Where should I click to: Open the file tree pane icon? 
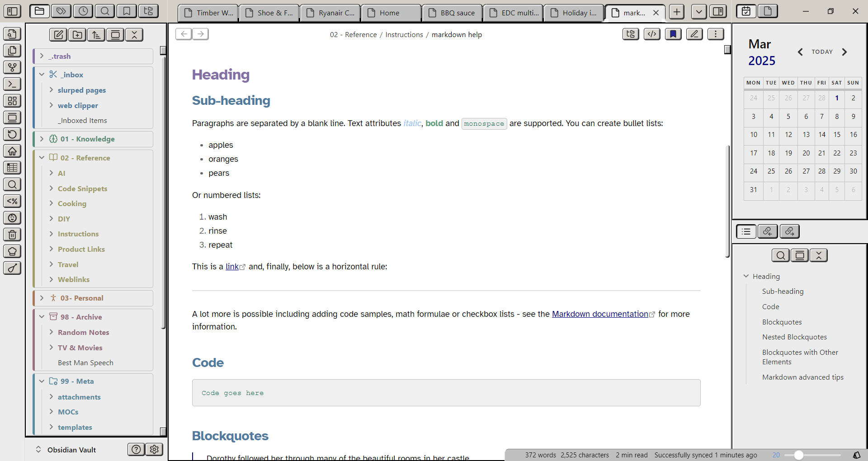[x=148, y=11]
